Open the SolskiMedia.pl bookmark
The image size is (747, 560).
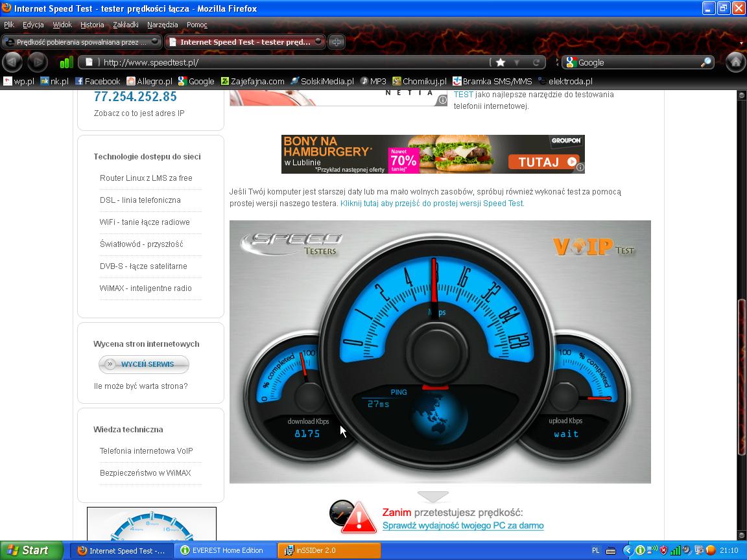pos(322,82)
